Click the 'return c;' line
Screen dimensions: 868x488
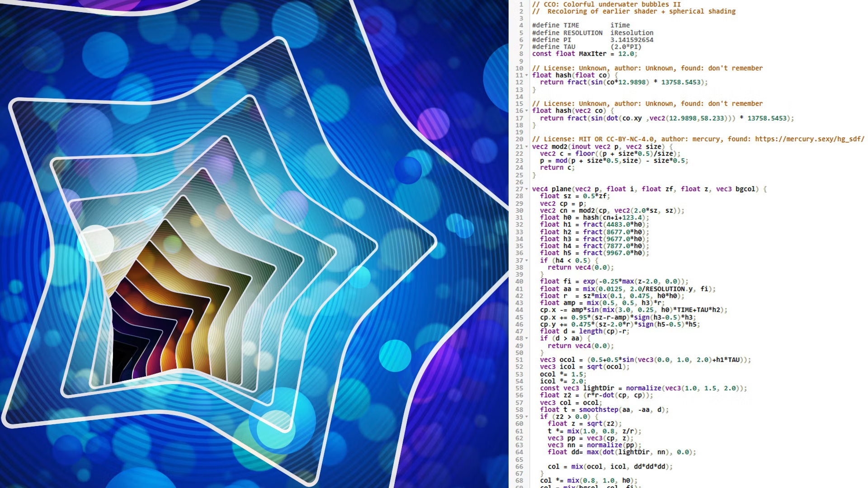[x=557, y=168]
